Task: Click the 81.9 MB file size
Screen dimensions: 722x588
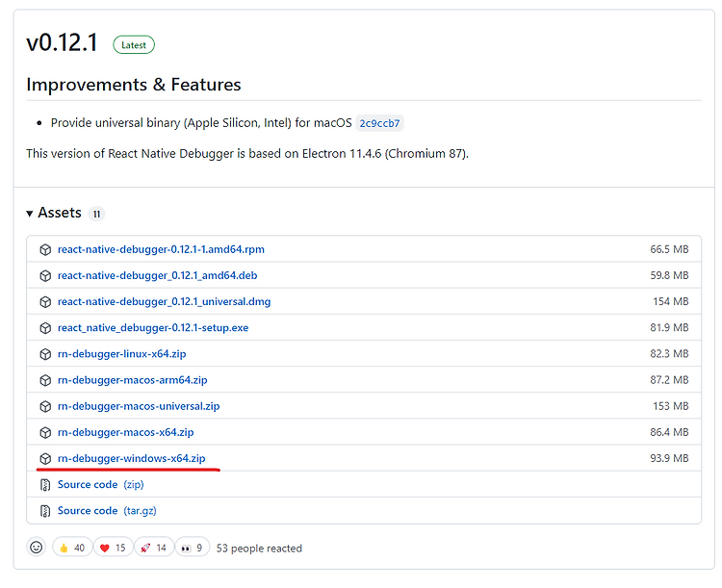Action: point(669,328)
